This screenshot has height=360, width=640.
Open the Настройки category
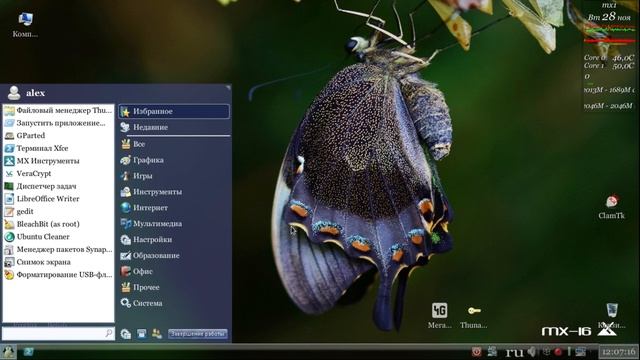(174, 240)
